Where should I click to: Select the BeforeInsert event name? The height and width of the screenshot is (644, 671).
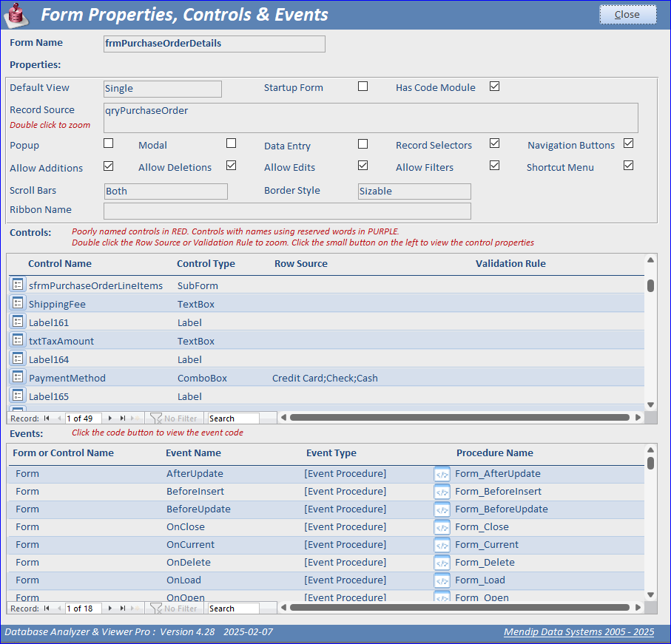(195, 492)
